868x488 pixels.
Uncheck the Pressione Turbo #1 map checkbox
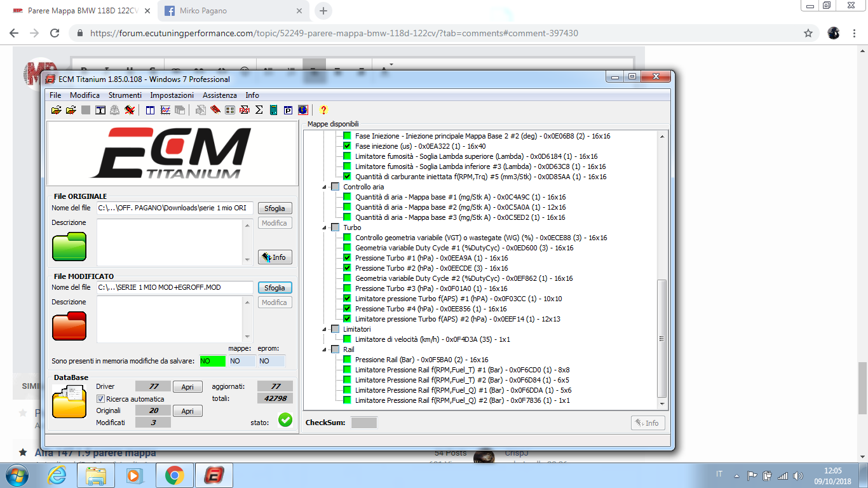click(x=347, y=258)
